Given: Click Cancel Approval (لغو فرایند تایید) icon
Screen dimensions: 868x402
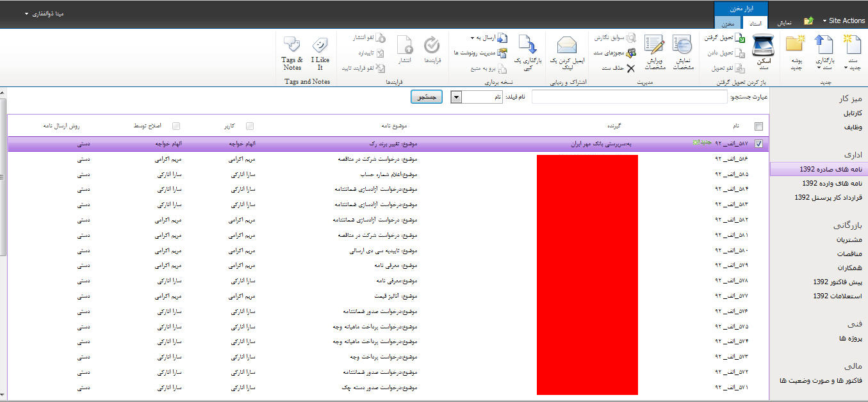Looking at the screenshot, I should tap(381, 68).
